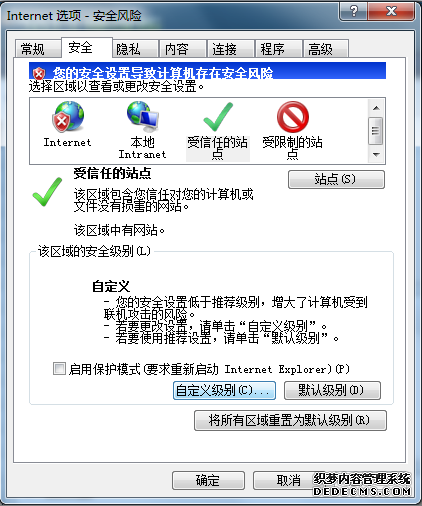Click the red shield warning icon in banner
This screenshot has height=506, width=422.
[39, 73]
